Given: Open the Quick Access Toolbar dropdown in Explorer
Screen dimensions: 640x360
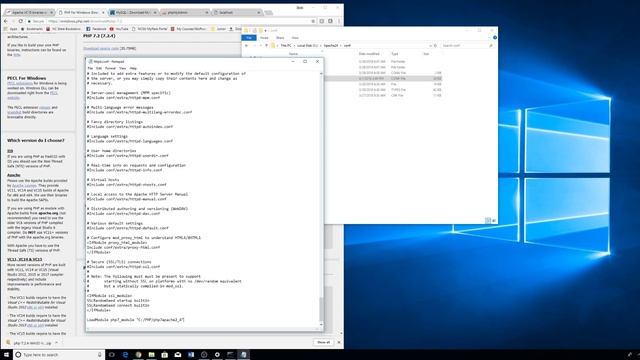Looking at the screenshot, I should coord(266,31).
